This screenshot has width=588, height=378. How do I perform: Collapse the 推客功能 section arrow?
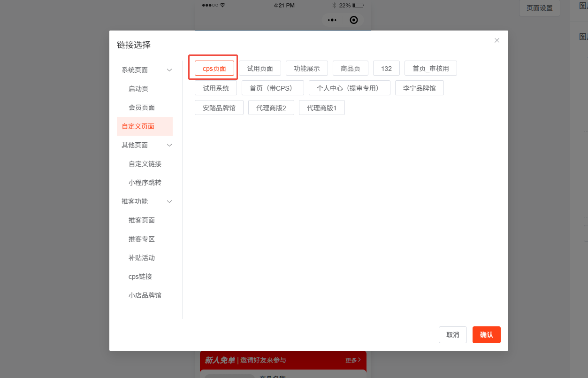169,201
